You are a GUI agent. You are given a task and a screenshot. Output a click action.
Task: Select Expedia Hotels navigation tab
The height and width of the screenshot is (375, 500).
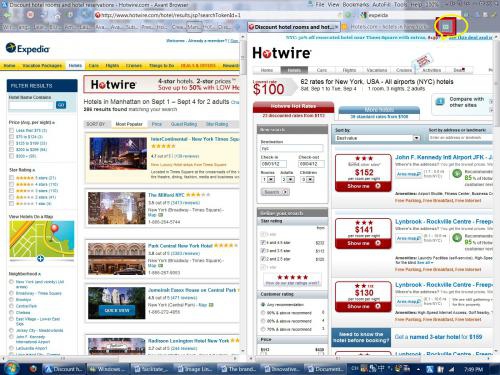point(75,65)
